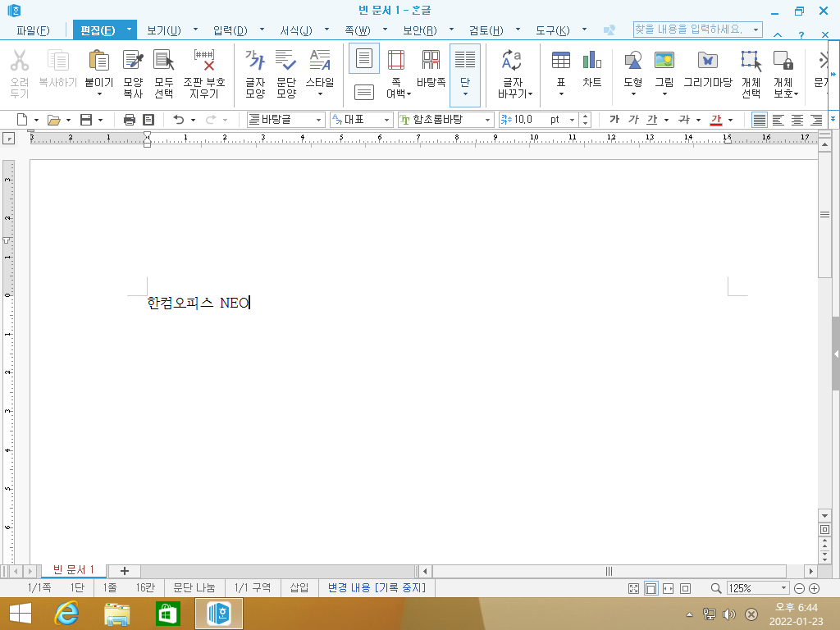Click the save disk icon
The width and height of the screenshot is (840, 630).
[x=85, y=120]
